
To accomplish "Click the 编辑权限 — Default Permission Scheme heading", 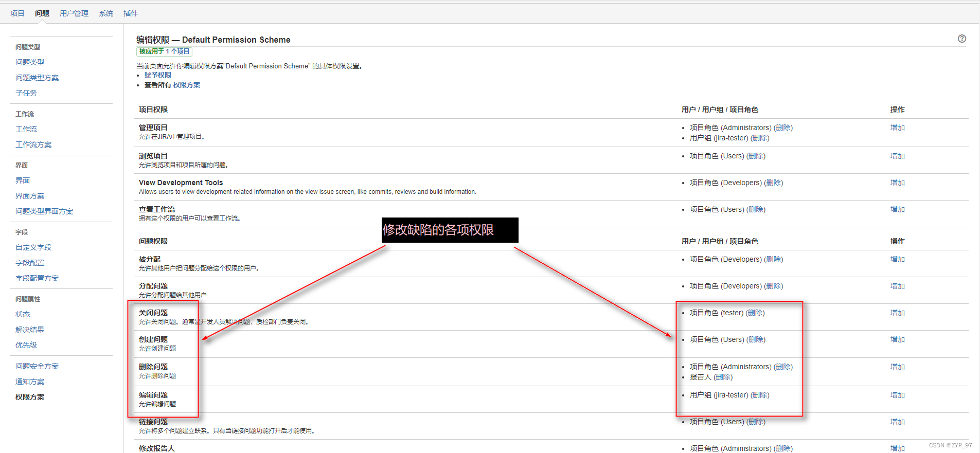I will coord(213,40).
